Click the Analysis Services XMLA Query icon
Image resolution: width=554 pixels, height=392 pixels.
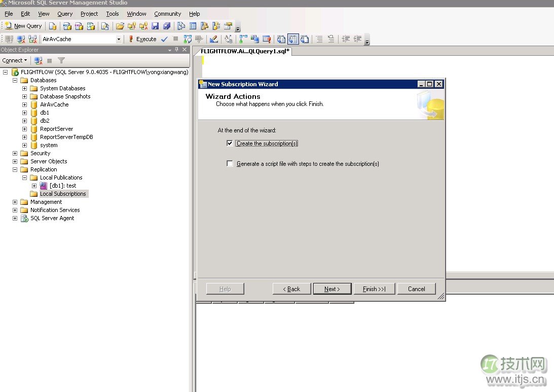(x=91, y=26)
